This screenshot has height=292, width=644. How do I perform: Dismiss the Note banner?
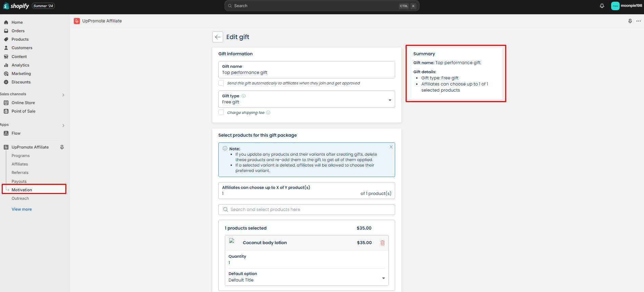391,147
